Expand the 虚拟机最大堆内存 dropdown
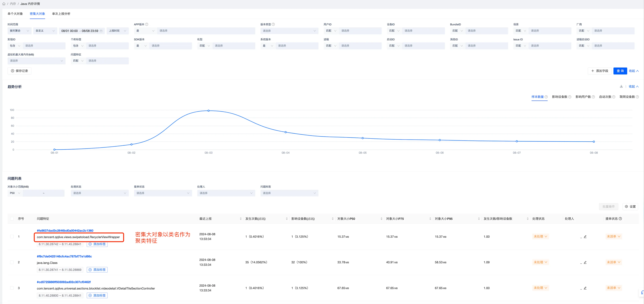644x304 pixels. 36,61
